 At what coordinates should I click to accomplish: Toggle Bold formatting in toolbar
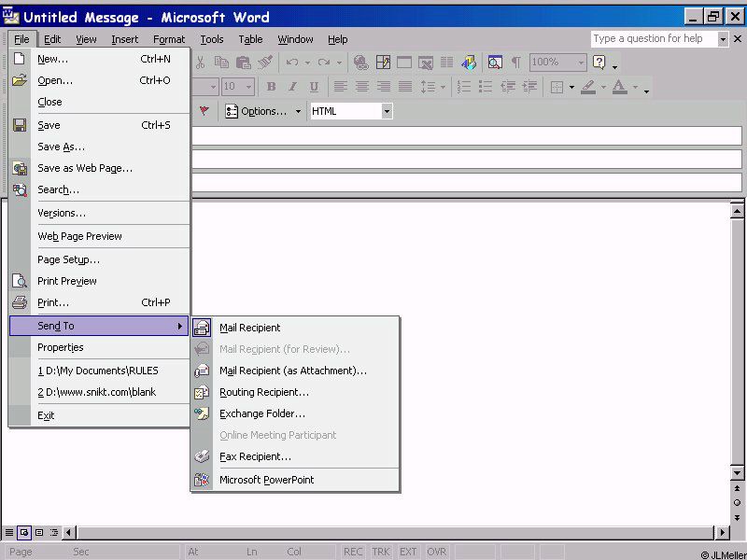tap(271, 87)
